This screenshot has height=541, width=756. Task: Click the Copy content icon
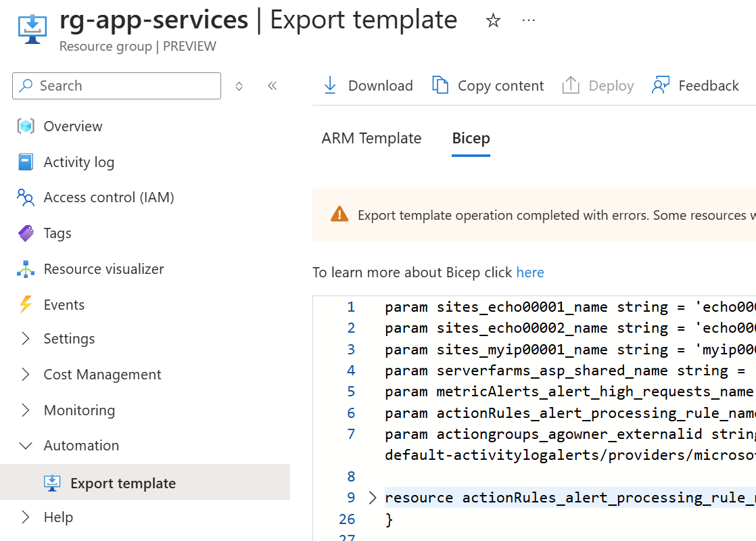(x=440, y=85)
